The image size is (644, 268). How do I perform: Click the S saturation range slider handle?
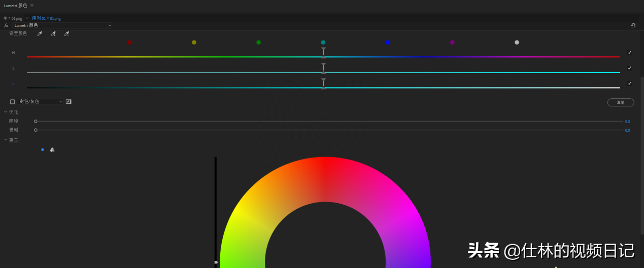(x=323, y=68)
